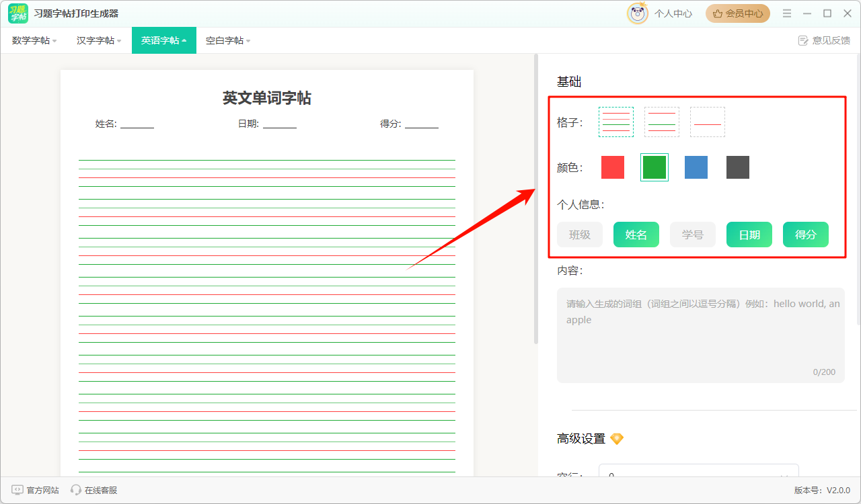Turn off the 日期 info toggle
Screen dimensions: 861x504
click(749, 235)
